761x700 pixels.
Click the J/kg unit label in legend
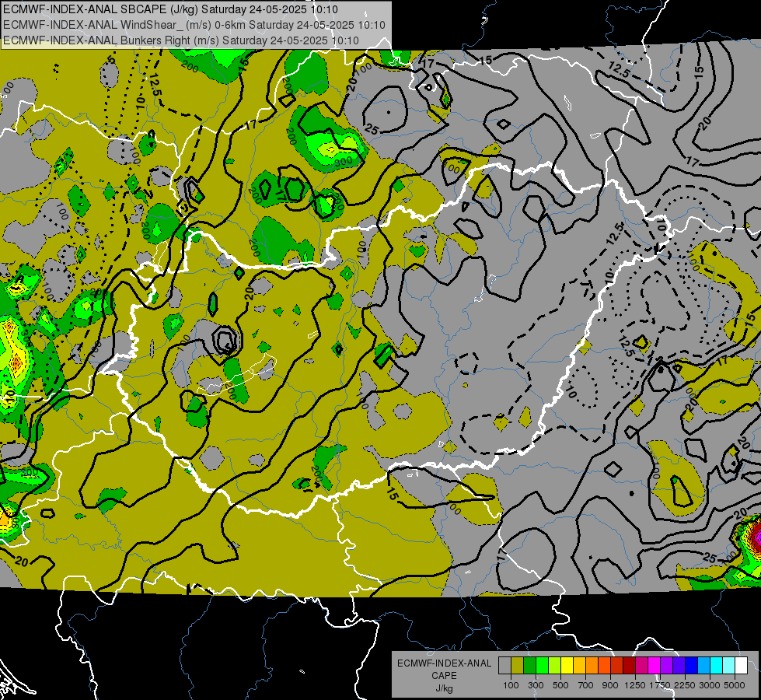[444, 688]
